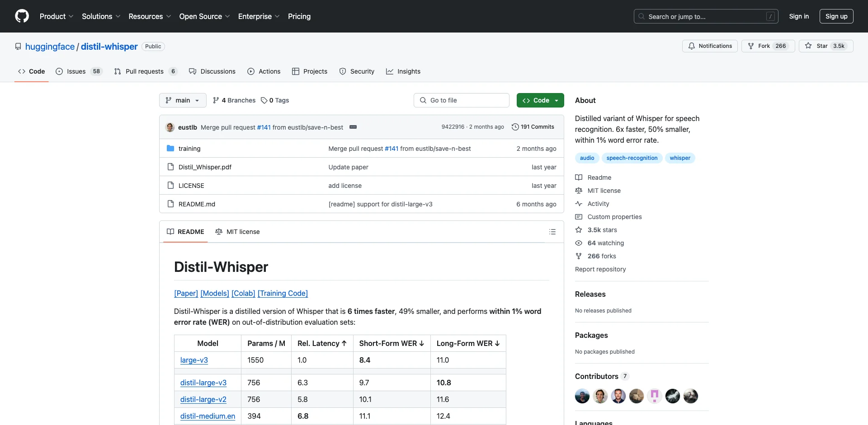
Task: Open the [Paper] link in README
Action: [x=186, y=293]
